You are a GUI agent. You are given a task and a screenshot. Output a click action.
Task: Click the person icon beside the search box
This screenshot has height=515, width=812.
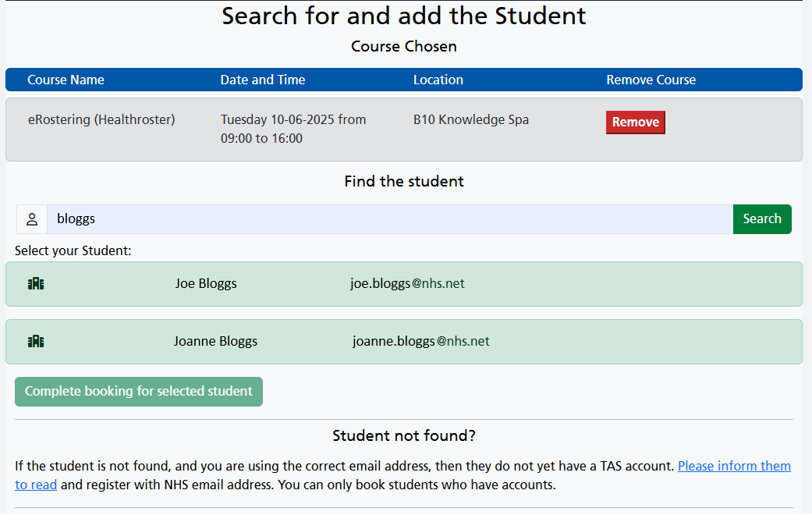click(32, 219)
